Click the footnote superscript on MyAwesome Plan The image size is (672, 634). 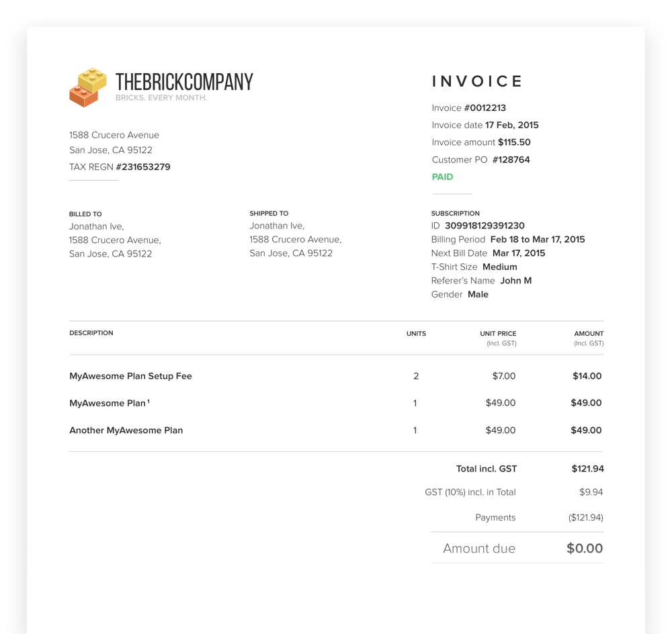pos(149,401)
